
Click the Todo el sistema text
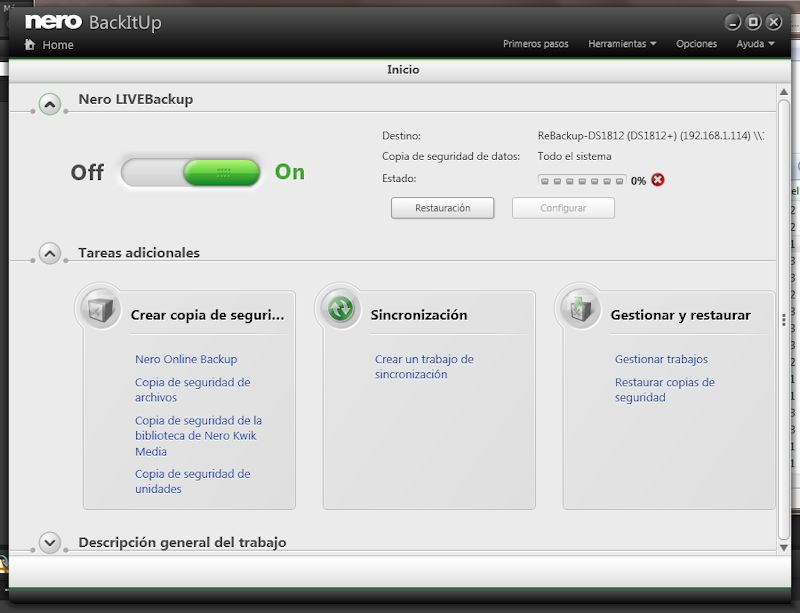click(x=574, y=156)
